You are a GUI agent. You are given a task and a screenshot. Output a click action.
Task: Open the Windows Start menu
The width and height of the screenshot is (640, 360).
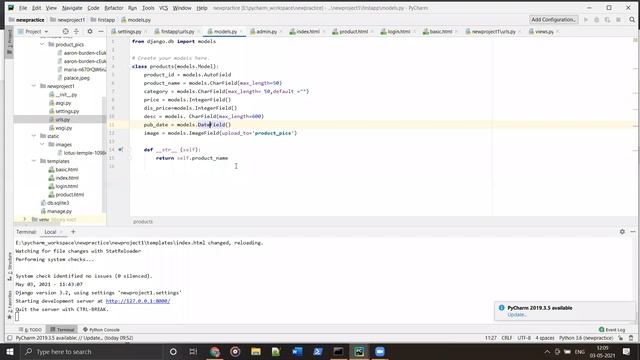(x=10, y=351)
